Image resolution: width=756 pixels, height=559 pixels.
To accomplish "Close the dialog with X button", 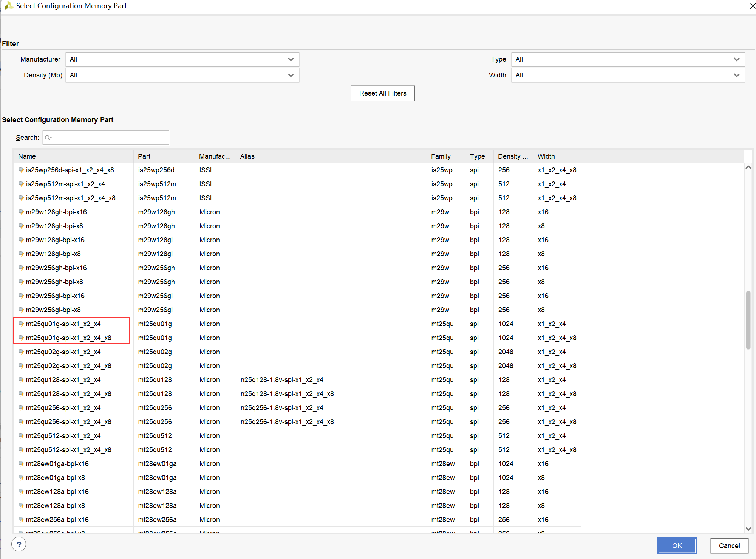I will (x=752, y=6).
